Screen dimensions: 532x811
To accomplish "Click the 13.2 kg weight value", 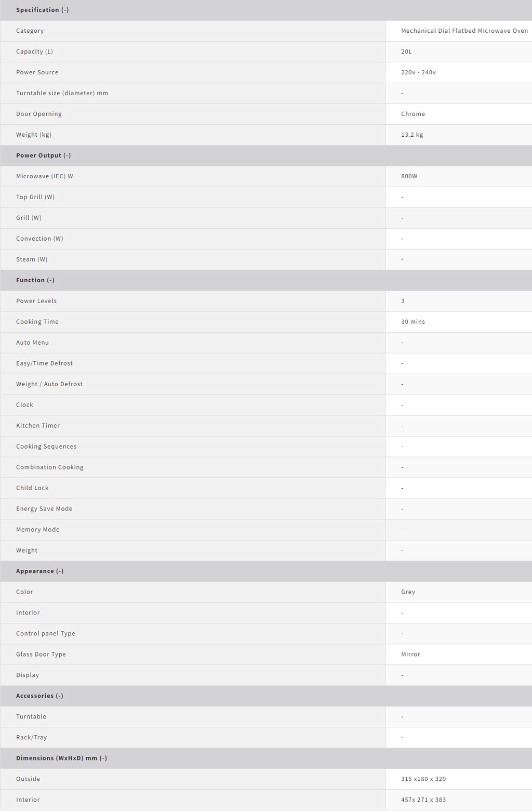I will point(412,135).
